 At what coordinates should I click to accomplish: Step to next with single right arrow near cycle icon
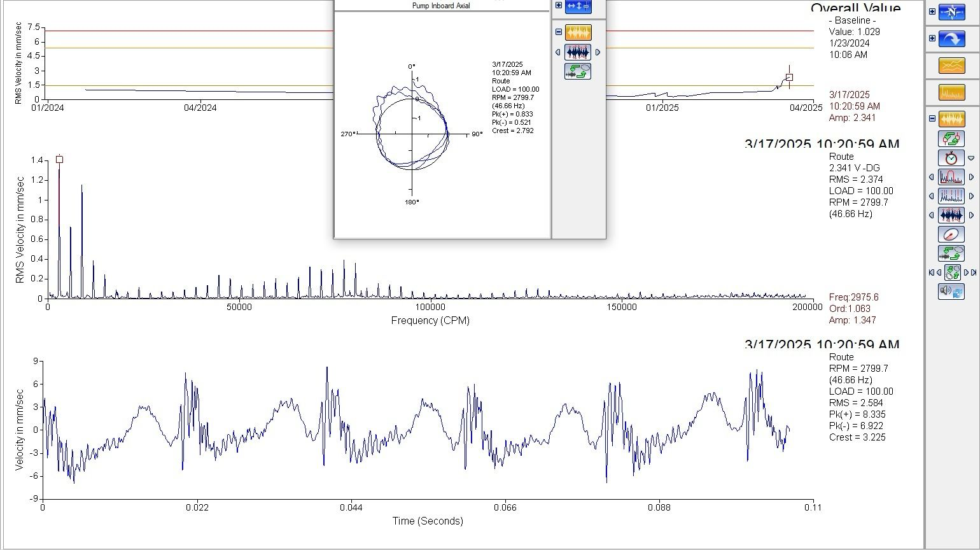pyautogui.click(x=966, y=272)
